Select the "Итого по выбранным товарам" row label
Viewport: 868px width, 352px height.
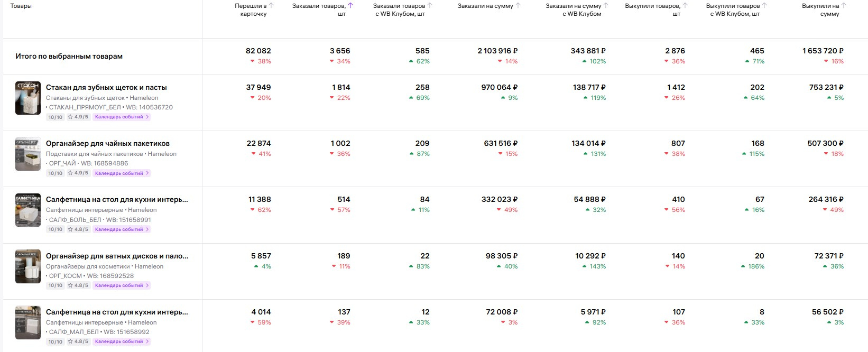point(69,56)
